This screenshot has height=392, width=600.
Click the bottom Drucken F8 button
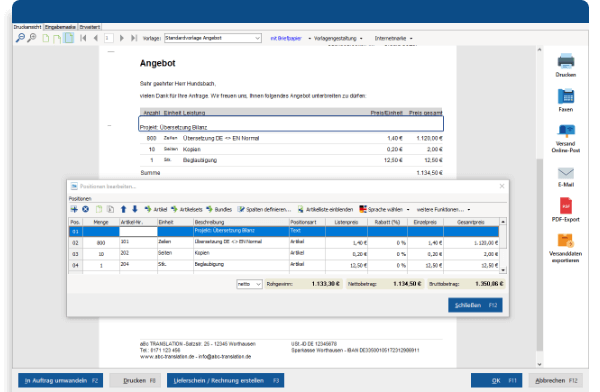tap(135, 381)
